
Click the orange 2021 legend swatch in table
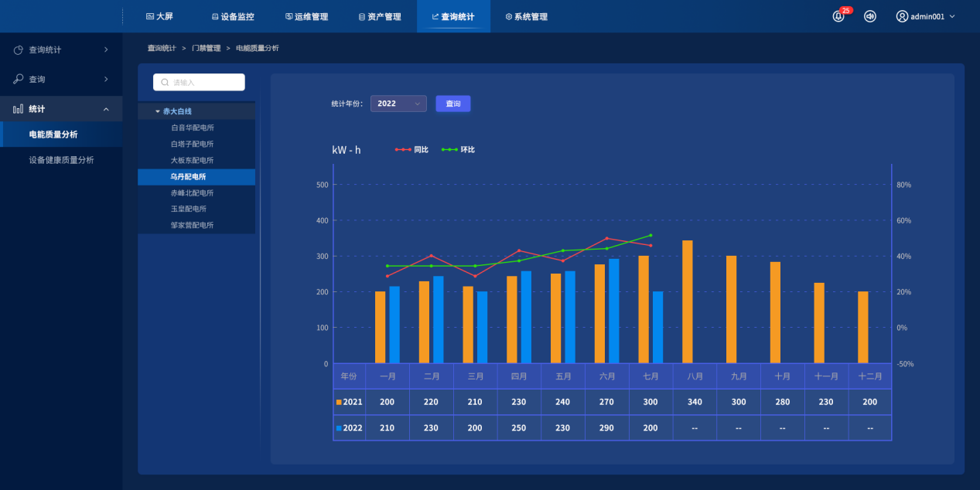click(x=339, y=402)
